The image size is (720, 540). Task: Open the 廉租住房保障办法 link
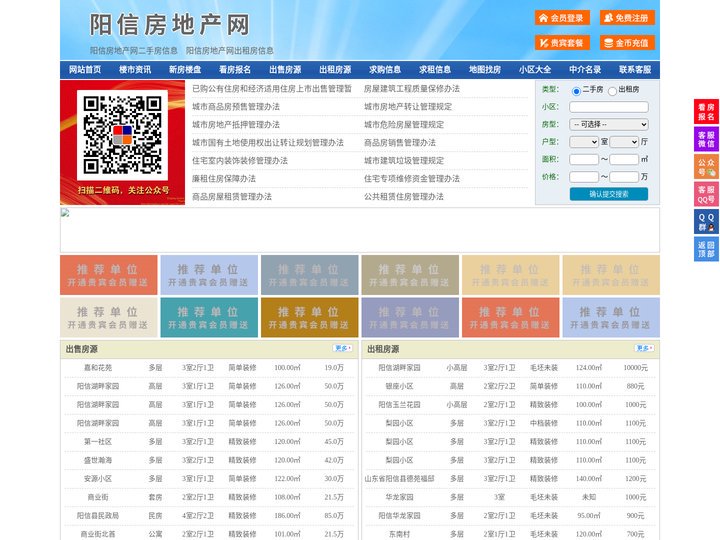tap(224, 179)
